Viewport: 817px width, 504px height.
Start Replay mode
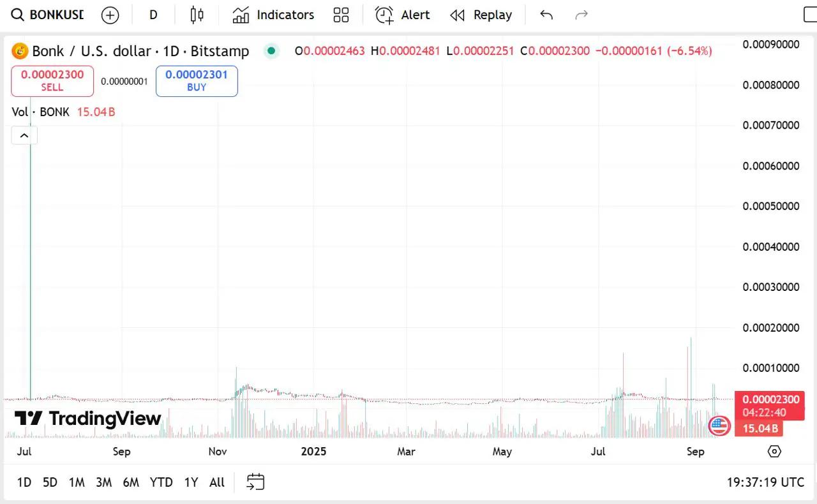click(481, 15)
